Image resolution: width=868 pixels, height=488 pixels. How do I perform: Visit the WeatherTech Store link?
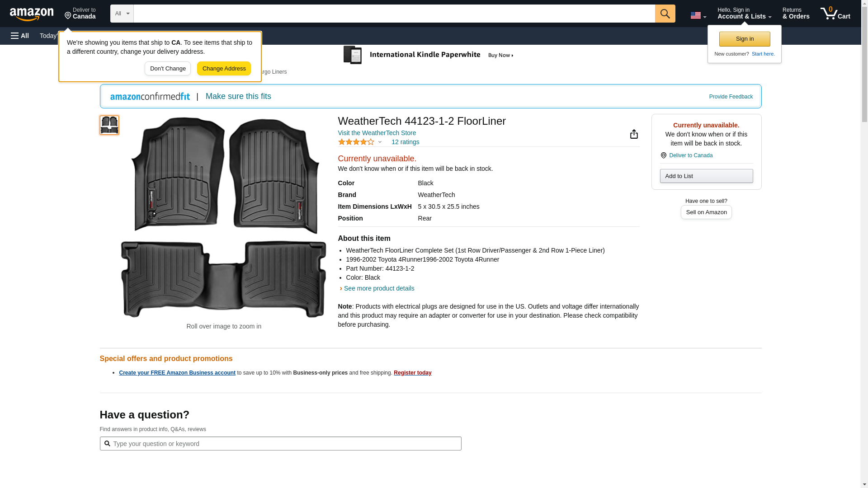tap(377, 133)
